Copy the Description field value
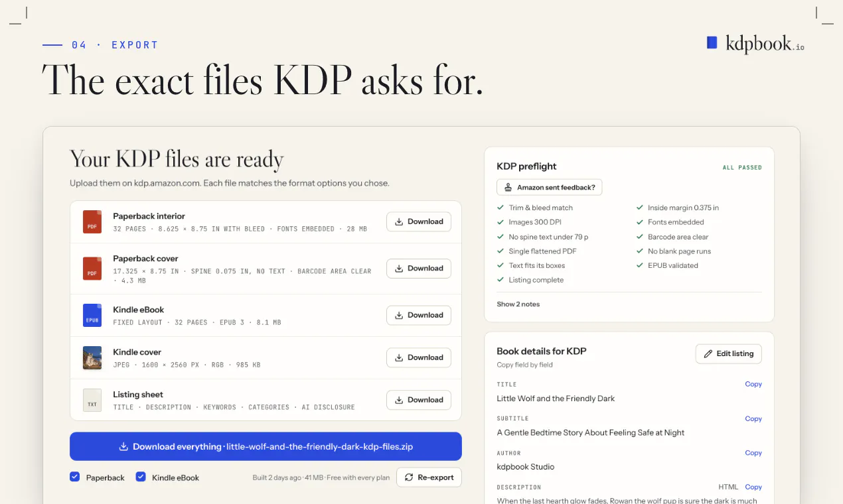 coord(753,487)
